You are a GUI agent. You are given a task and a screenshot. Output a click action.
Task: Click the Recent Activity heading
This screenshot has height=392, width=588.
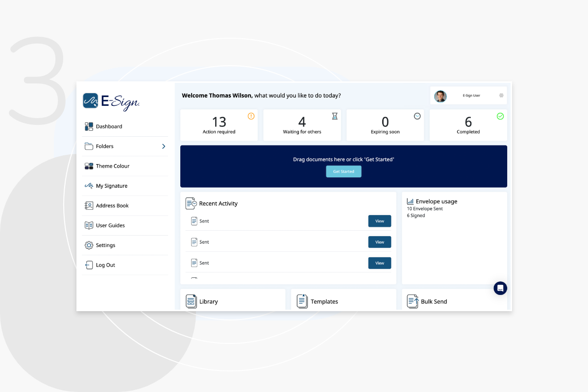(218, 204)
